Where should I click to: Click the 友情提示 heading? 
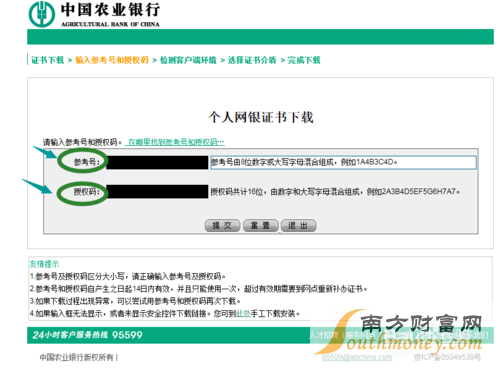point(44,264)
